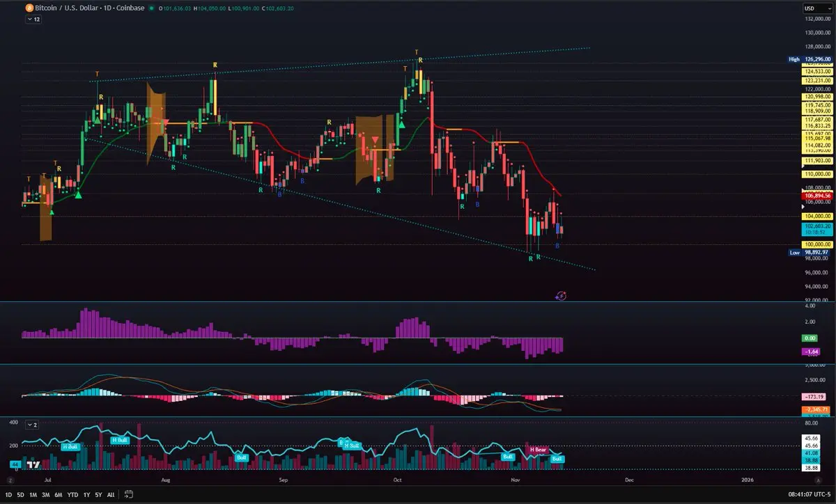
Task: Click the 110,000.00 yellow level label
Action: (x=819, y=173)
